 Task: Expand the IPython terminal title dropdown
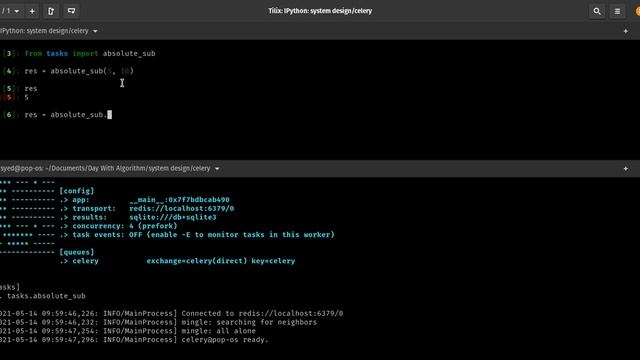click(x=95, y=31)
